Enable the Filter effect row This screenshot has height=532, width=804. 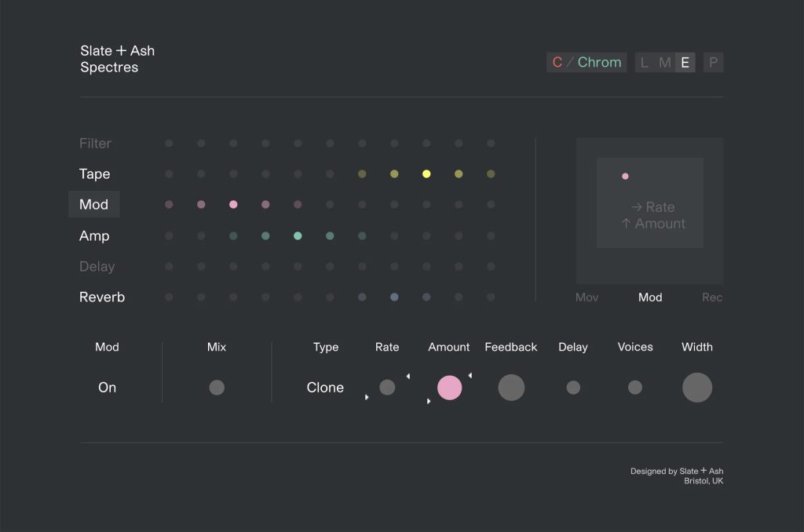pos(95,144)
